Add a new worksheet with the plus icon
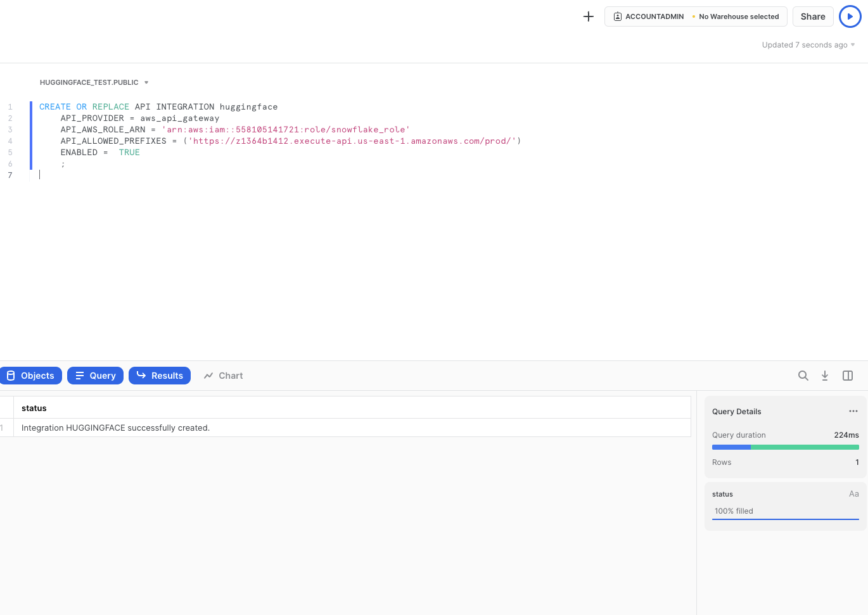The width and height of the screenshot is (868, 615). [x=589, y=16]
